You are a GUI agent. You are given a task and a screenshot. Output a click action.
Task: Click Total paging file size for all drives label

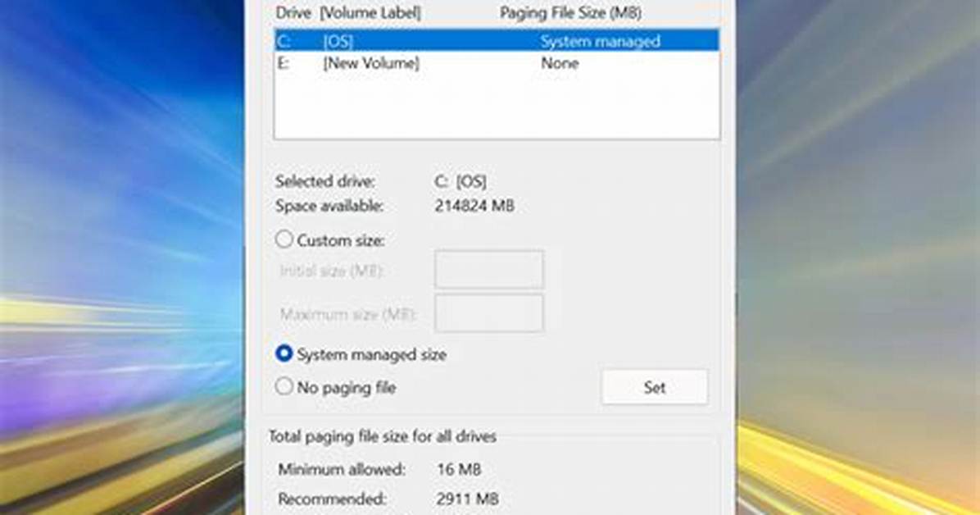[x=383, y=436]
